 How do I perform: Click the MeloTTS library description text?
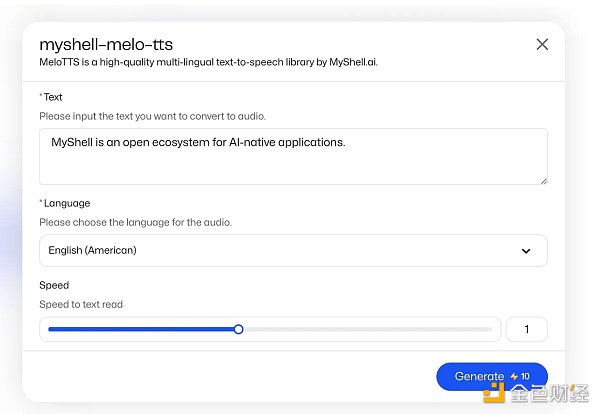point(208,62)
